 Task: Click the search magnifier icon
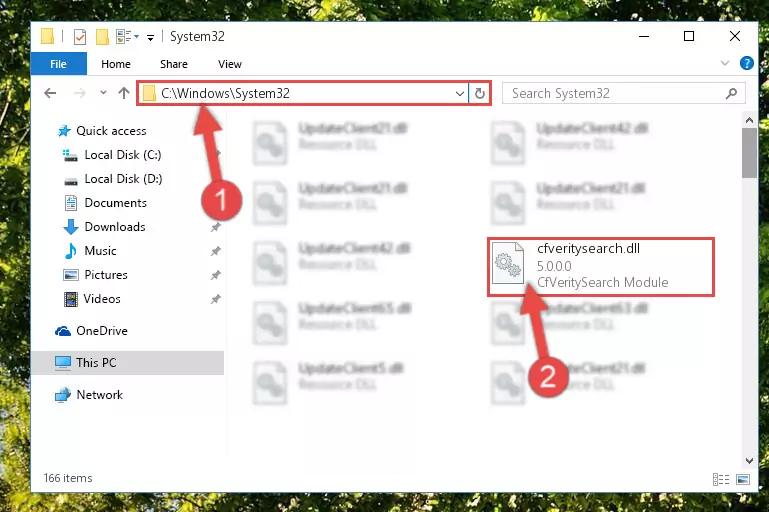tap(731, 93)
